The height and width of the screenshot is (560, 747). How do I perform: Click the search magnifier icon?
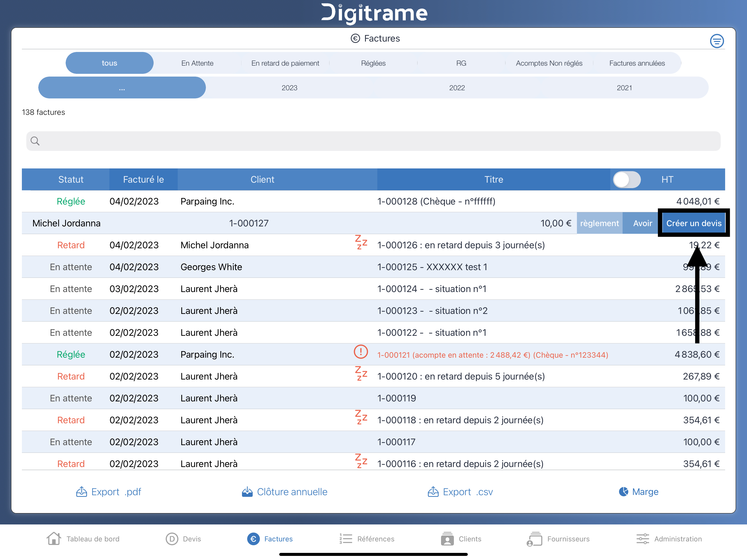point(35,141)
